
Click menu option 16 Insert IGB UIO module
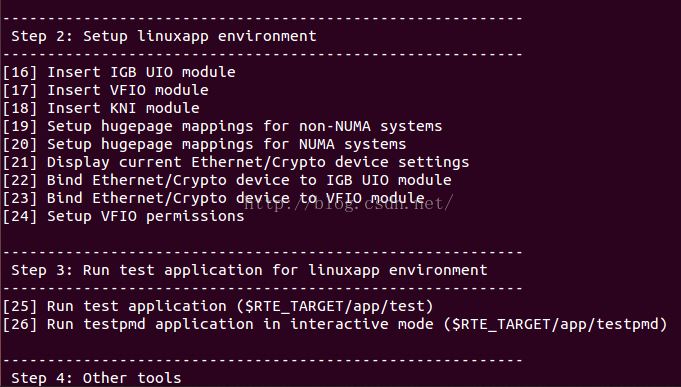(119, 72)
